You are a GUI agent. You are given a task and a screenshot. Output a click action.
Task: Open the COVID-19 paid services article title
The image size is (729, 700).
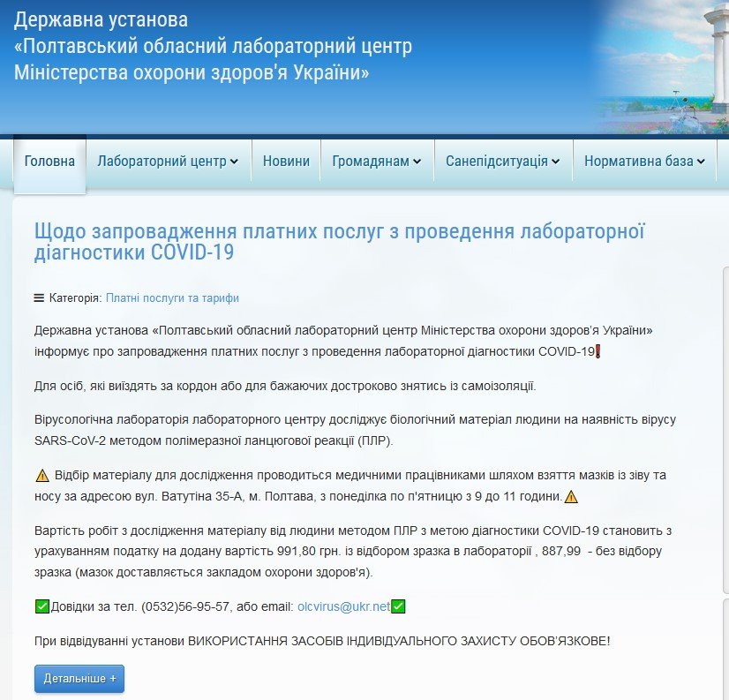[x=340, y=242]
